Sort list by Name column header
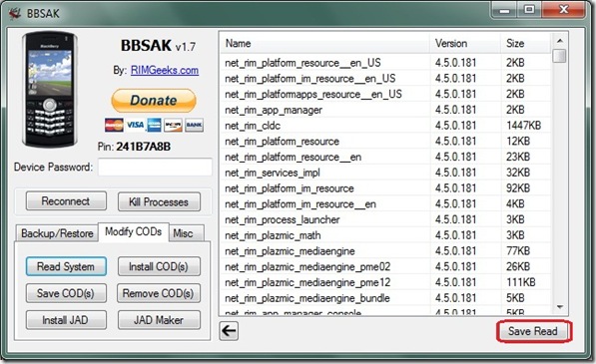This screenshot has width=596, height=364. 325,43
